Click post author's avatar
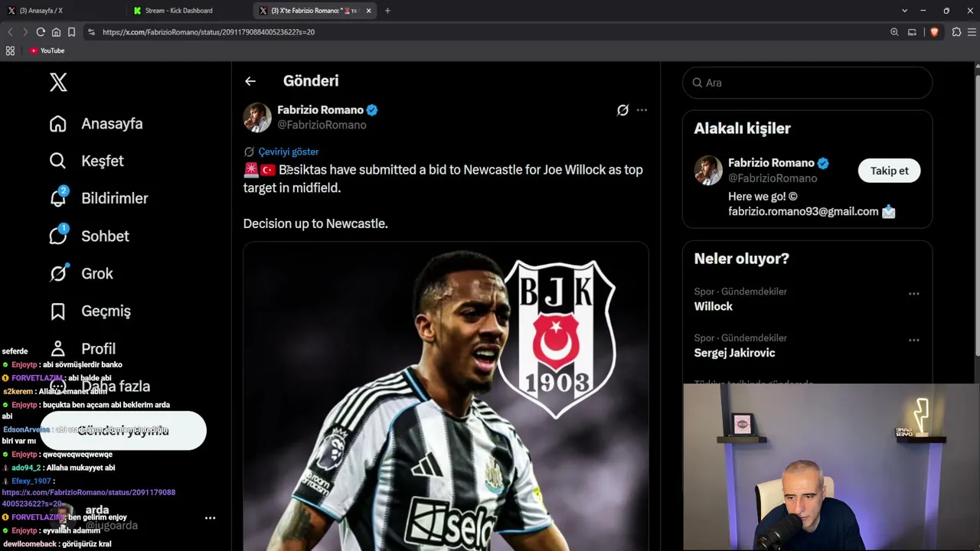Screen dimensions: 980x551 (x=257, y=117)
